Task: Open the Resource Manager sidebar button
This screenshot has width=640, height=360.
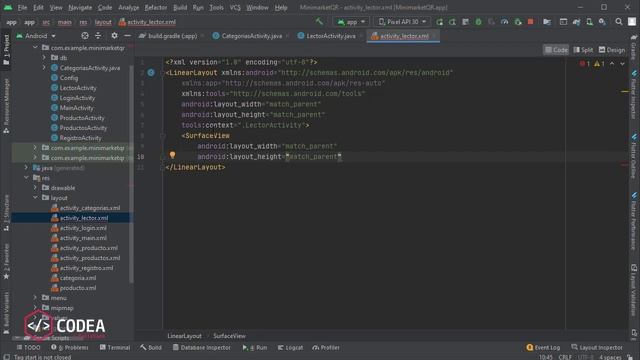Action: 6,106
